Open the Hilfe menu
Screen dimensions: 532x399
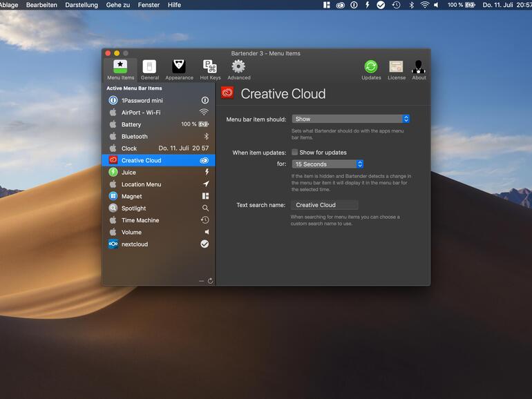[174, 5]
